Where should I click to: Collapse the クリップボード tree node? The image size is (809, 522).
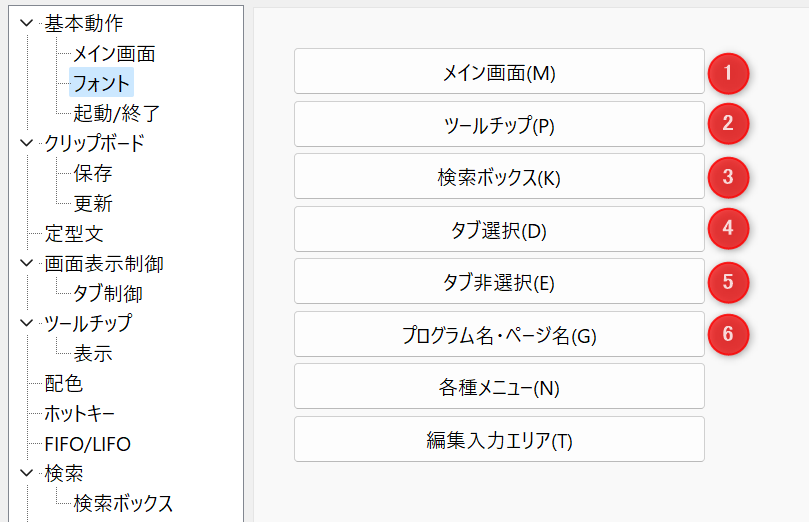click(x=26, y=143)
